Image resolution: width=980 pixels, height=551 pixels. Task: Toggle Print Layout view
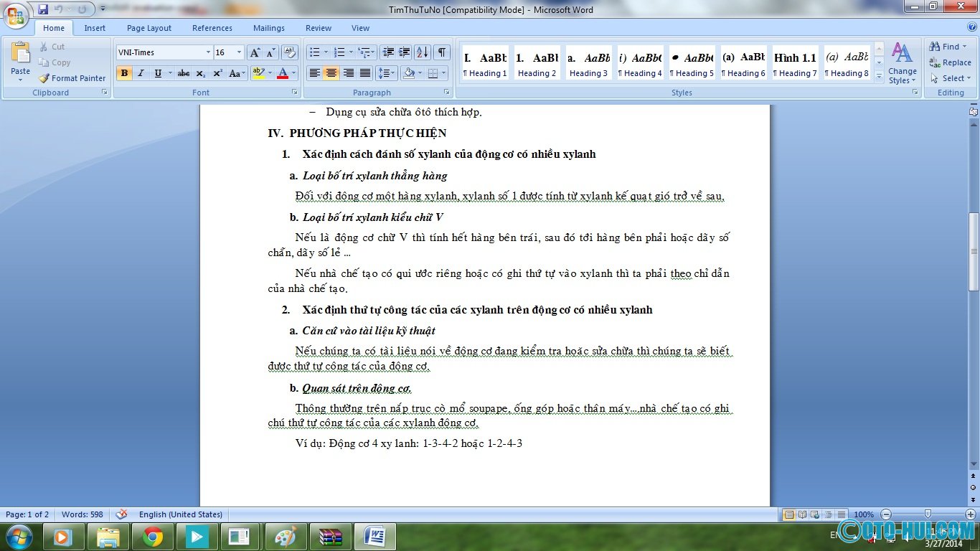[789, 514]
